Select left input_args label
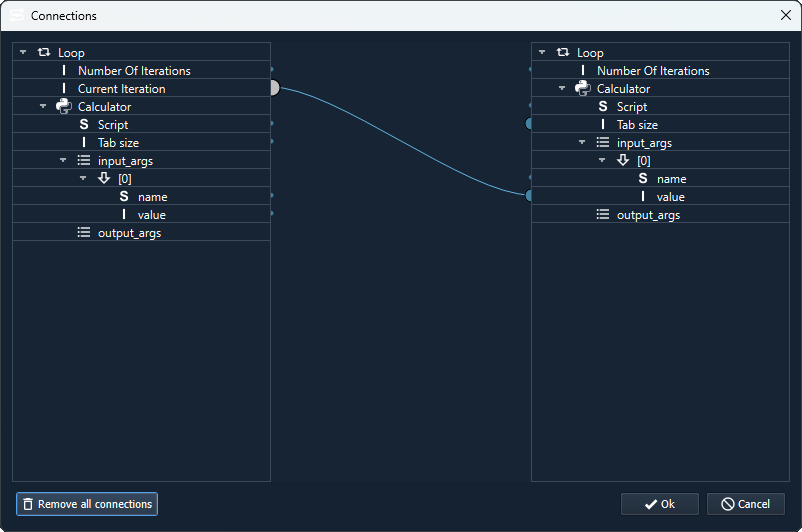 click(x=125, y=161)
